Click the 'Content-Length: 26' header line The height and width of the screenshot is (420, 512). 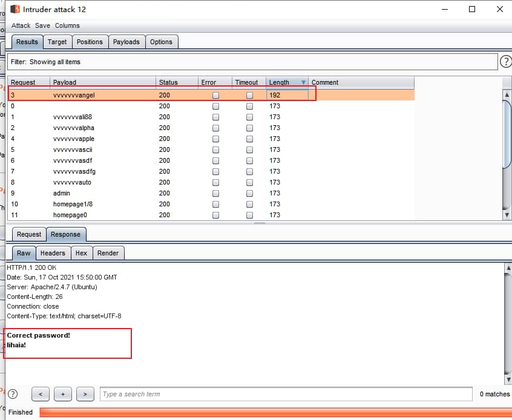coord(34,297)
